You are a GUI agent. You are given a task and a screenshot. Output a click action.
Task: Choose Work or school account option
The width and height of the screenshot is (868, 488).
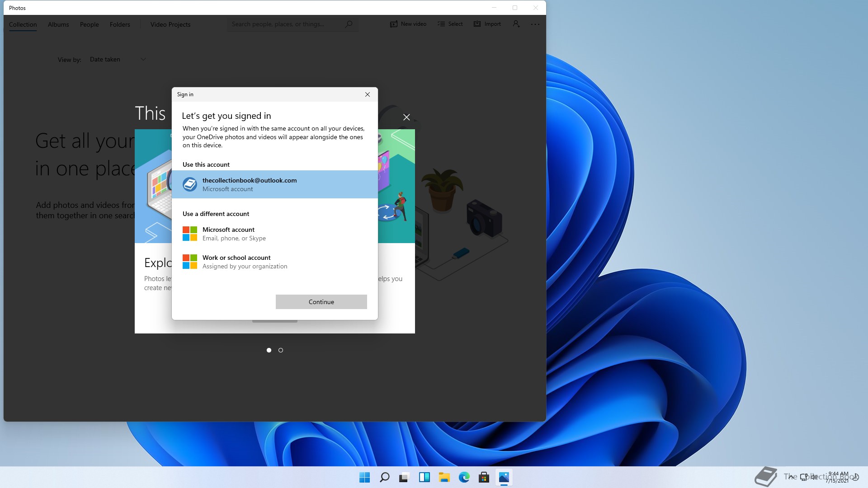pyautogui.click(x=275, y=262)
